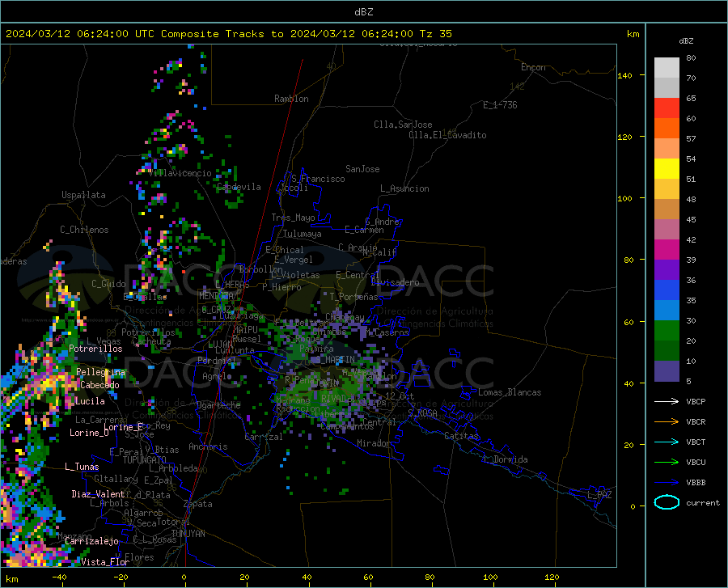Click the 'dBZ' title at the top
Viewport: 728px width, 588px height.
pos(363,12)
